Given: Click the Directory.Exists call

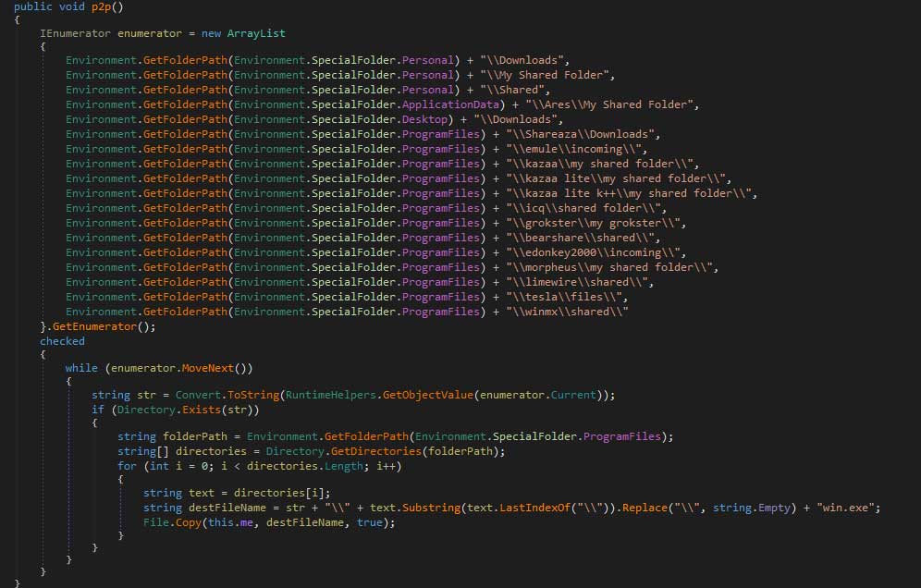Looking at the screenshot, I should pos(168,410).
